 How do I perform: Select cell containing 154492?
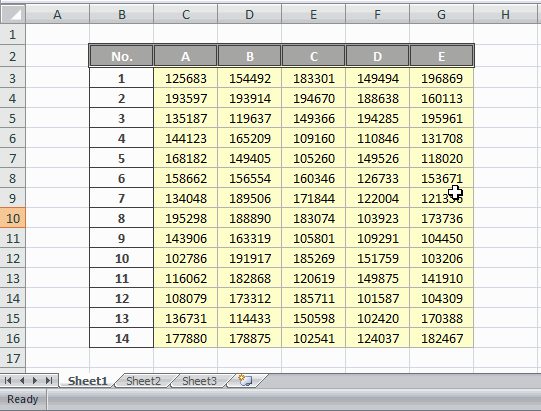(x=249, y=78)
